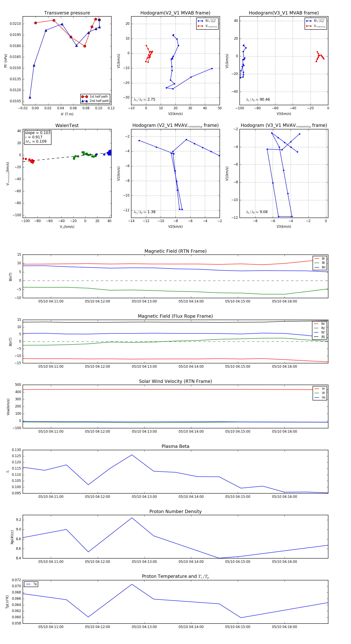This screenshot has width=351, height=644.
Task: Select the WalenTest slope statistics box
Action: point(37,137)
